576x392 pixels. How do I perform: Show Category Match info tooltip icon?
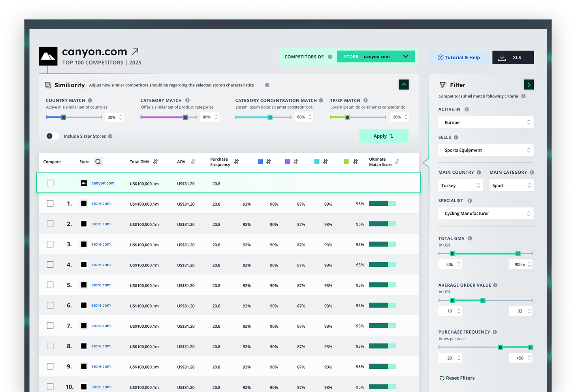click(x=188, y=100)
